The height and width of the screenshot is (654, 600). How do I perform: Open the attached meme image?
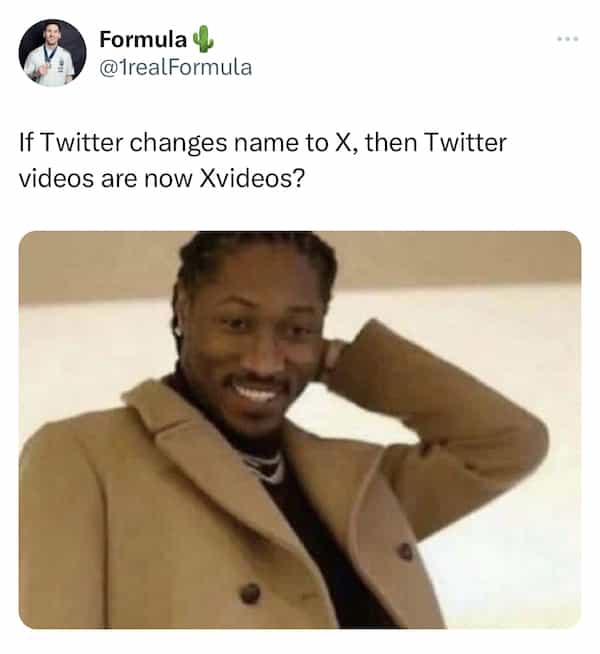pos(300,430)
